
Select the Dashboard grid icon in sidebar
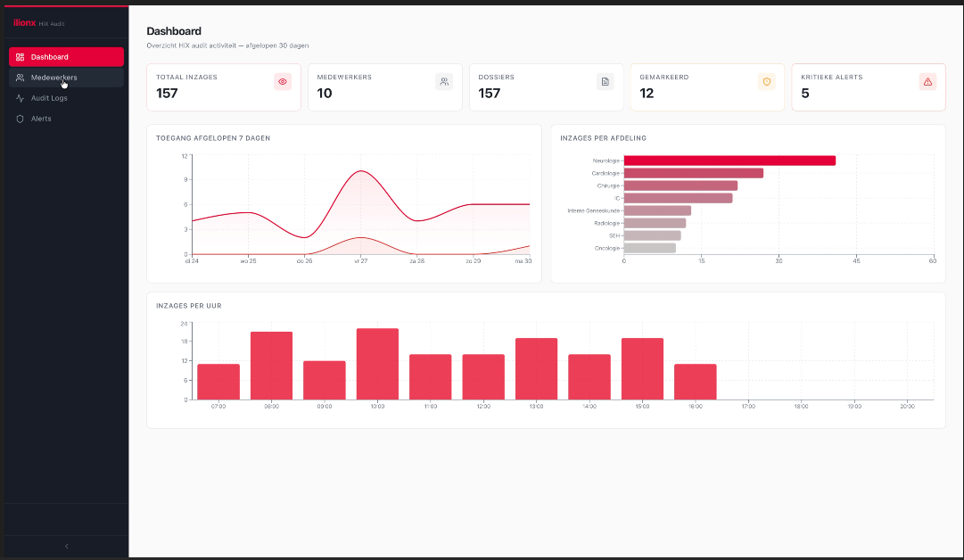click(x=19, y=56)
